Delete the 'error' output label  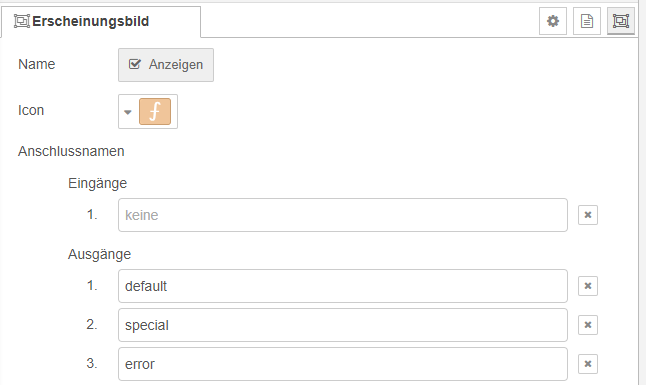(588, 364)
